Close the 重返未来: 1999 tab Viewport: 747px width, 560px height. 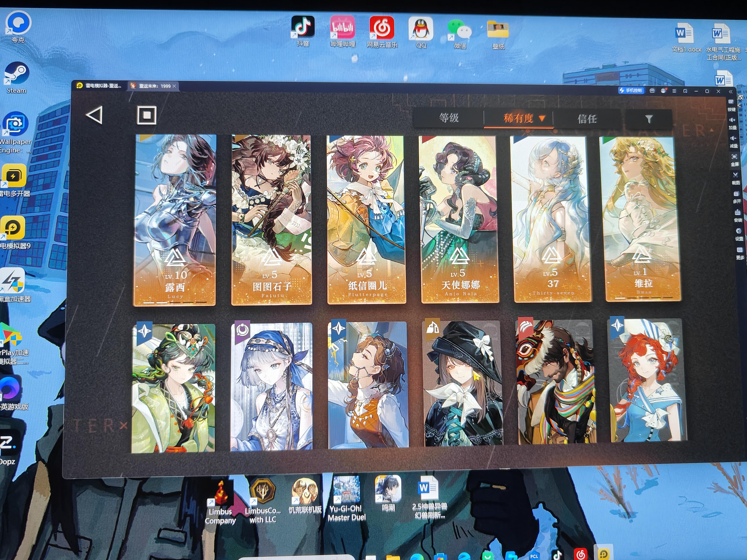point(175,86)
